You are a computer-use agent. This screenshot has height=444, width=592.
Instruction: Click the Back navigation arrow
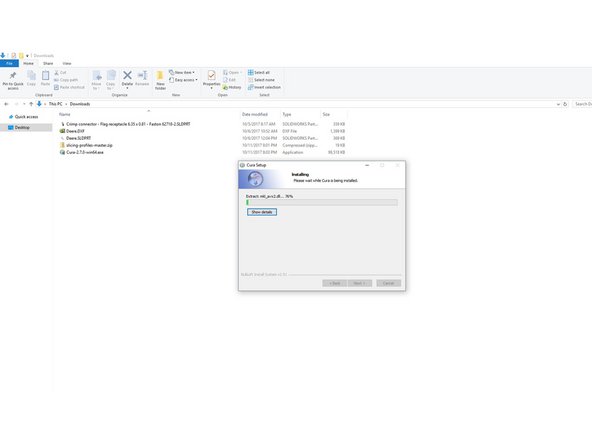click(x=6, y=104)
